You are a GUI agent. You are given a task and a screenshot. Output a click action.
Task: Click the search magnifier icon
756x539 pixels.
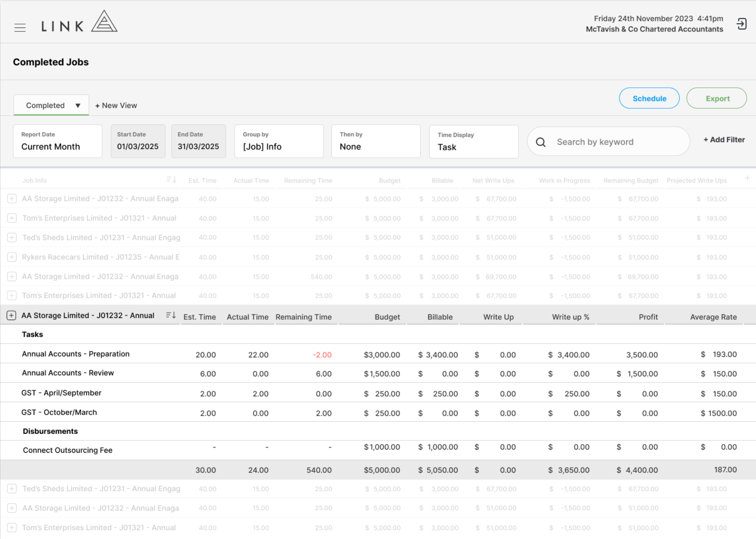pyautogui.click(x=541, y=142)
